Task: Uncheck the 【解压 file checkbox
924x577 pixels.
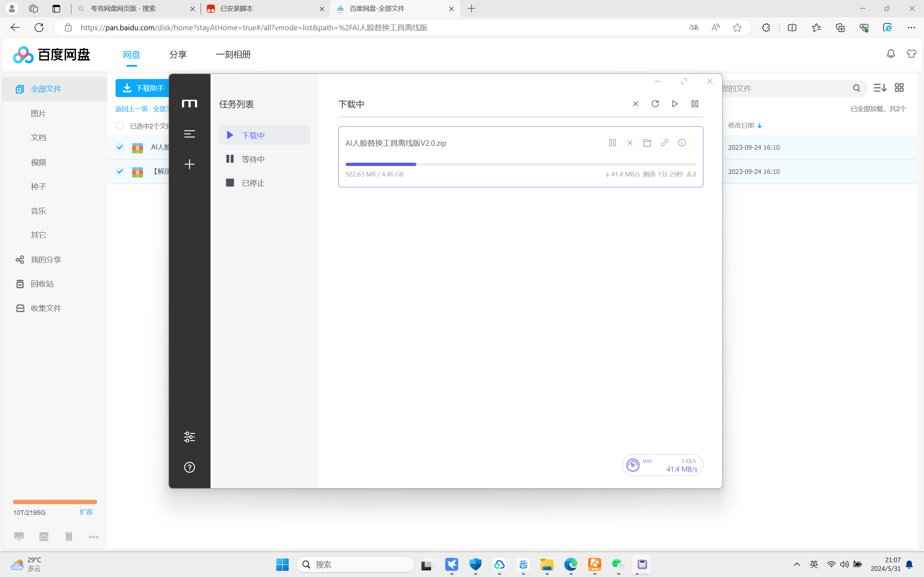Action: pyautogui.click(x=120, y=171)
